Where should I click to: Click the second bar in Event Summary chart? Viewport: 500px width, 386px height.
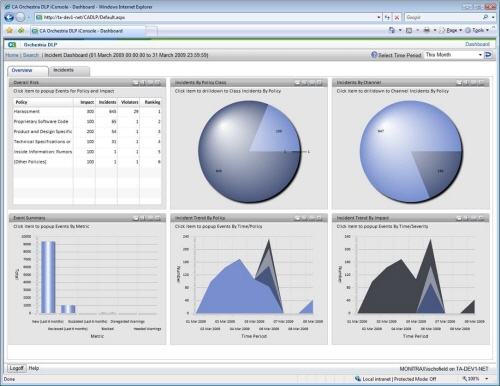(68, 309)
